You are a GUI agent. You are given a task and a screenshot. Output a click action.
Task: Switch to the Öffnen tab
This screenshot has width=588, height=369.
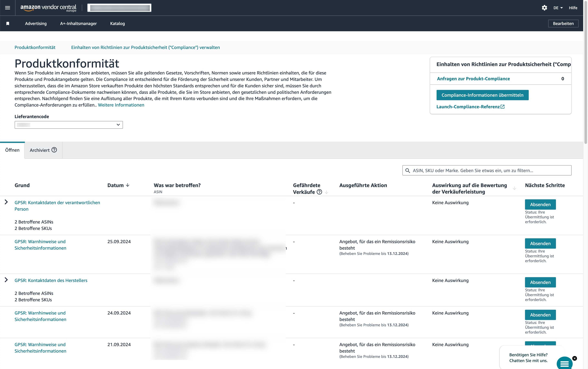pyautogui.click(x=12, y=150)
